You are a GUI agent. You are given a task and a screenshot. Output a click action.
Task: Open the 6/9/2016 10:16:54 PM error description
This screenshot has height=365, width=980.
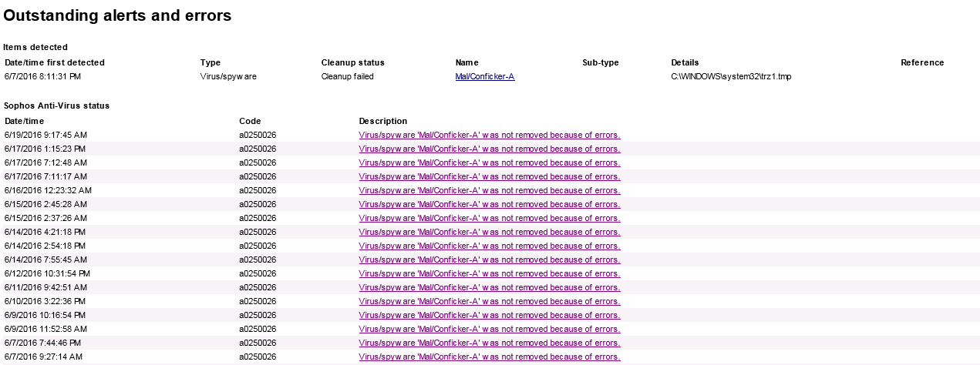point(490,315)
